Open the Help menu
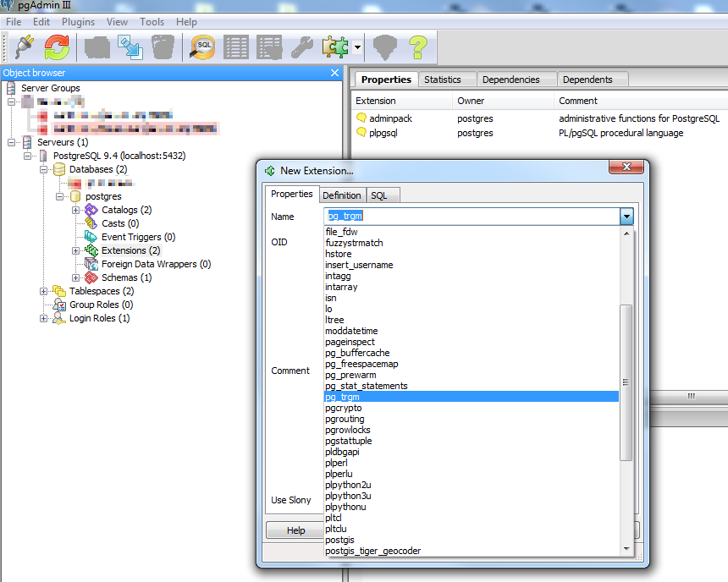The image size is (728, 582). [x=186, y=22]
